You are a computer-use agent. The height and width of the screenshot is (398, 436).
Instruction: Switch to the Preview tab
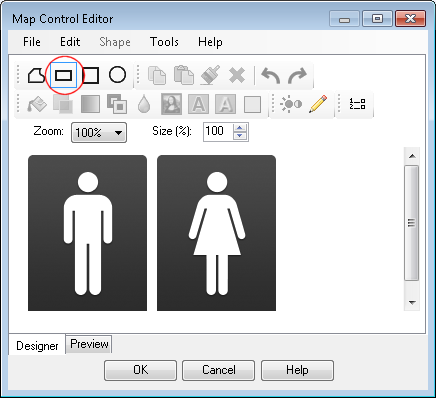coord(89,344)
